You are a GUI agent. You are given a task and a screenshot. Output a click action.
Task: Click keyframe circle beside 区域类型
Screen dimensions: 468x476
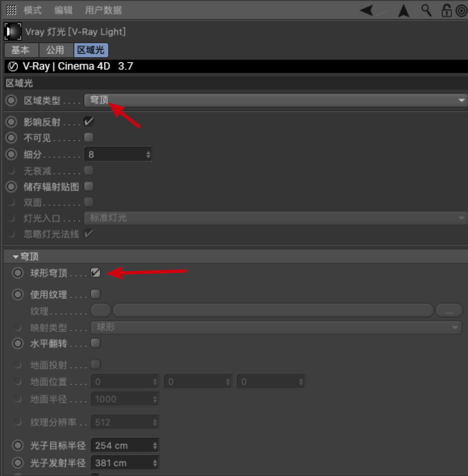pyautogui.click(x=11, y=100)
